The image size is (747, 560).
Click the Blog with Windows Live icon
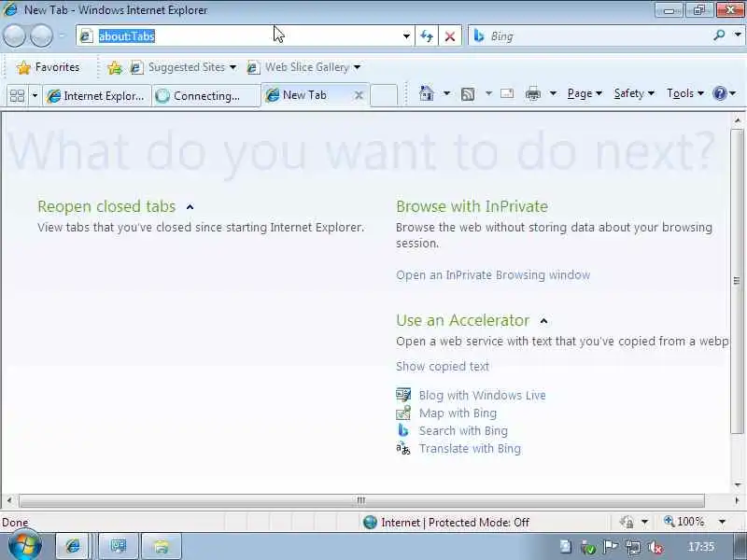tap(403, 395)
